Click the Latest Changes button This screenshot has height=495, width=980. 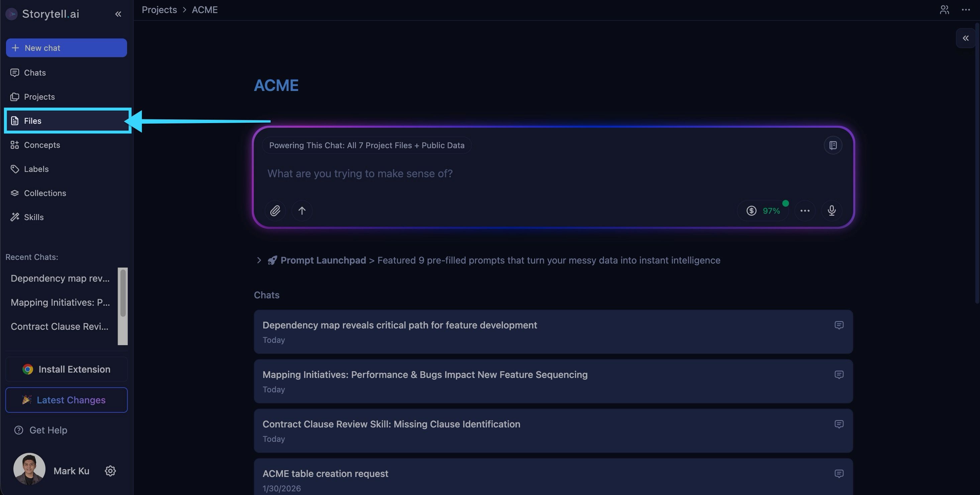coord(67,400)
